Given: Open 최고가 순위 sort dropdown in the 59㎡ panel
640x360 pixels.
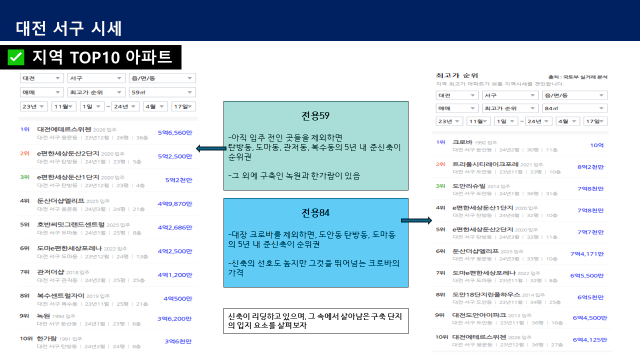Looking at the screenshot, I should click(x=96, y=92).
